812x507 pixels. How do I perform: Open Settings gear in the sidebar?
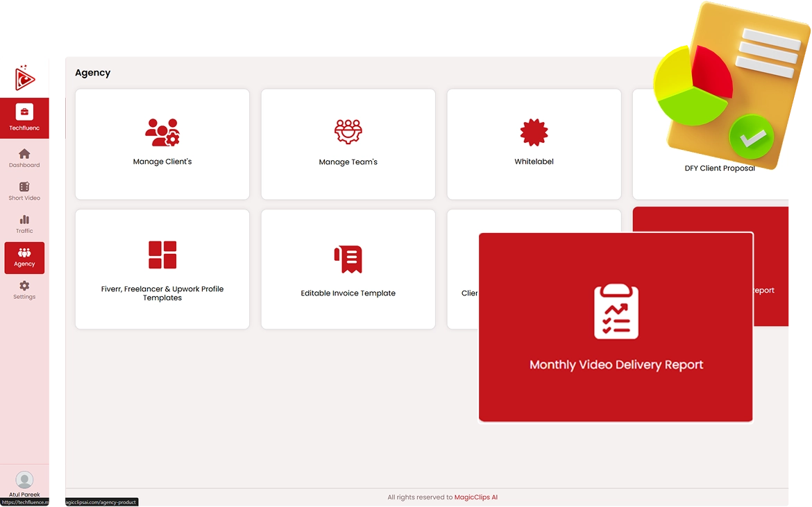pos(24,286)
